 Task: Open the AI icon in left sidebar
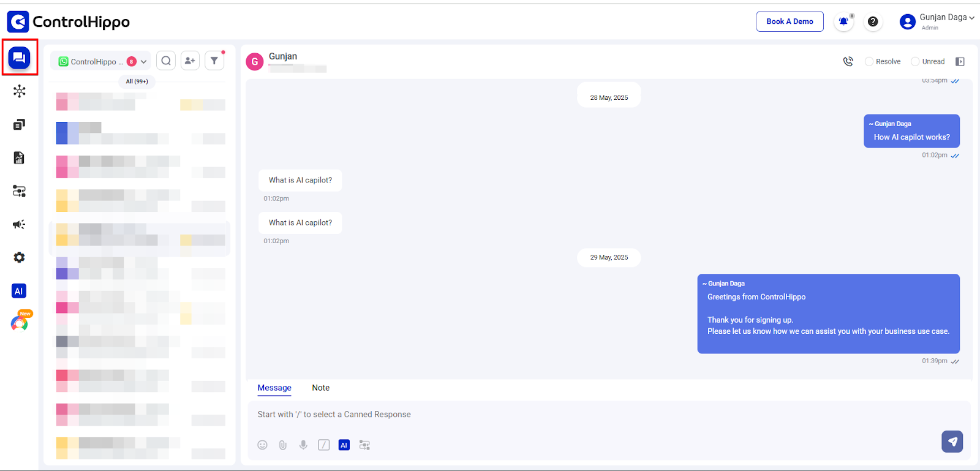coord(19,291)
